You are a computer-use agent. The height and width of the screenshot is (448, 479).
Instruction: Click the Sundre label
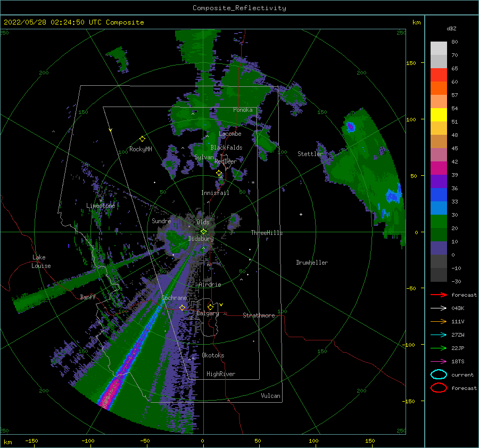161,221
